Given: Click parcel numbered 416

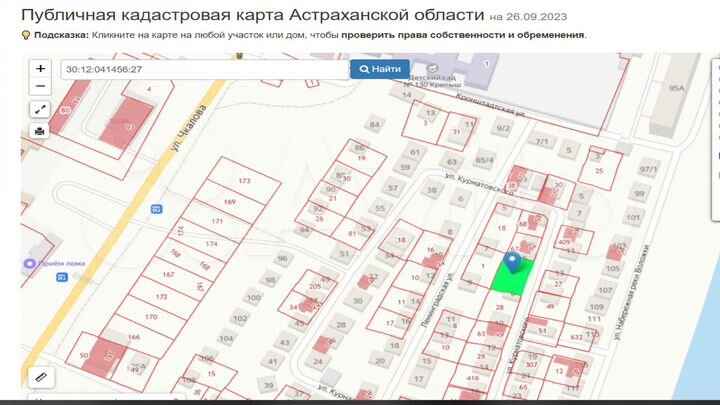Looking at the screenshot, I should click(473, 378).
